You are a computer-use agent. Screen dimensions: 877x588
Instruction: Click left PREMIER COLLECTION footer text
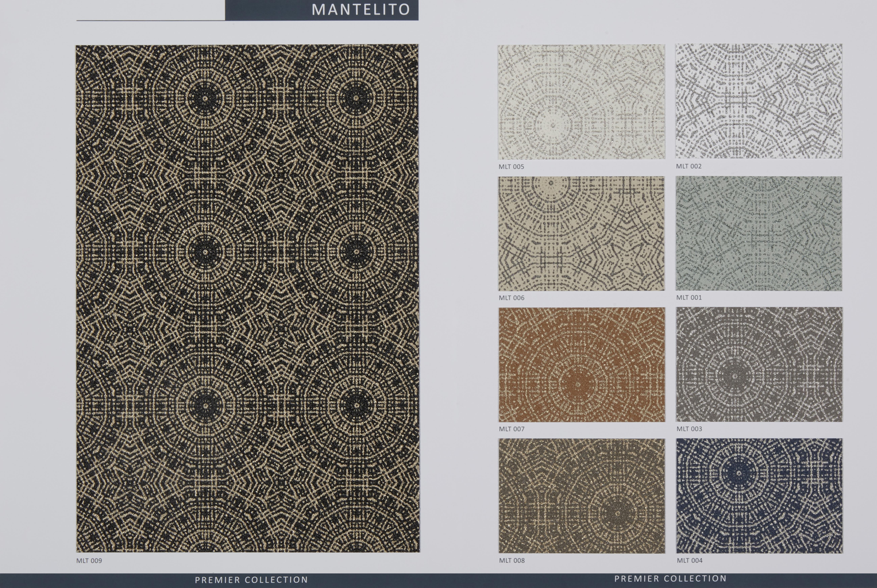click(x=251, y=580)
